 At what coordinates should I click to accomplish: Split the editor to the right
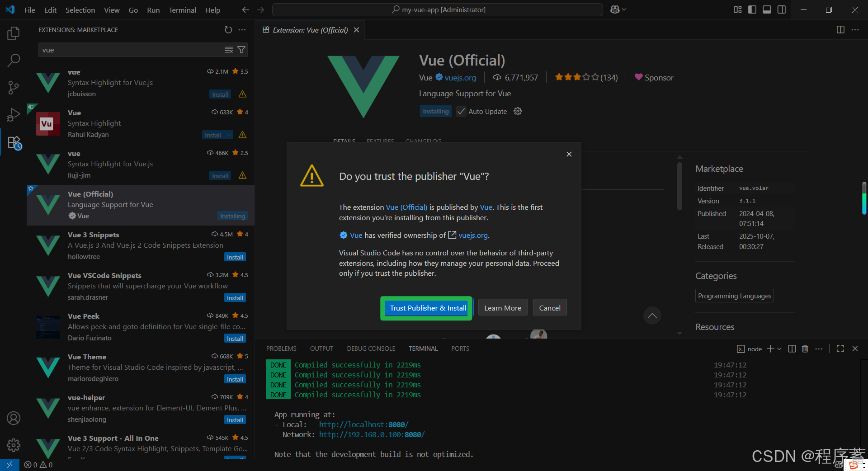[840, 30]
